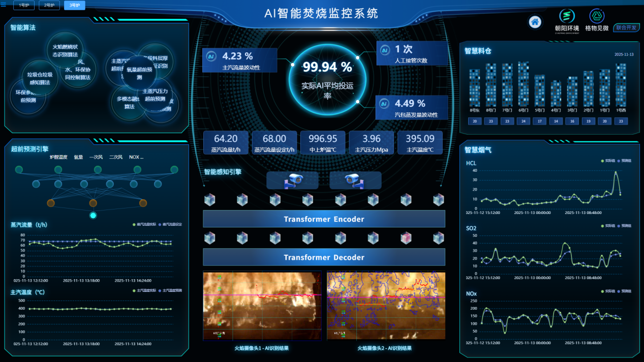
Task: Switch to the 1号炉 tab
Action: [x=24, y=6]
